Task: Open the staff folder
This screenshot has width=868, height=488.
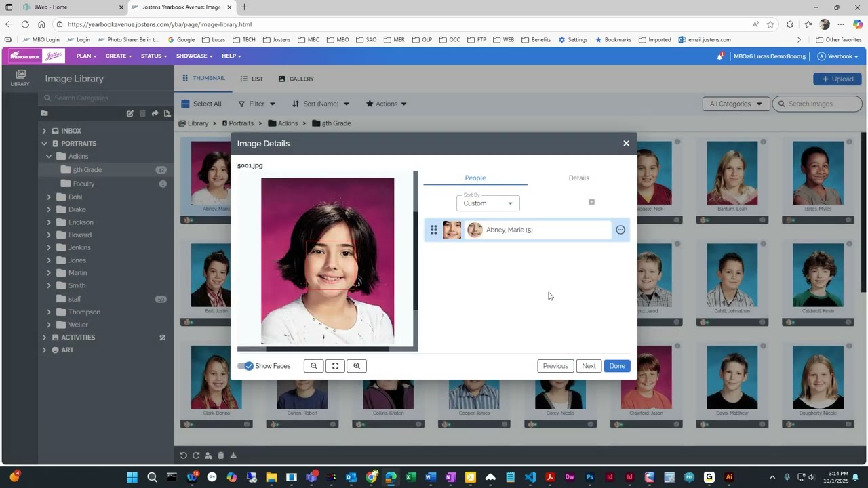Action: 75,299
